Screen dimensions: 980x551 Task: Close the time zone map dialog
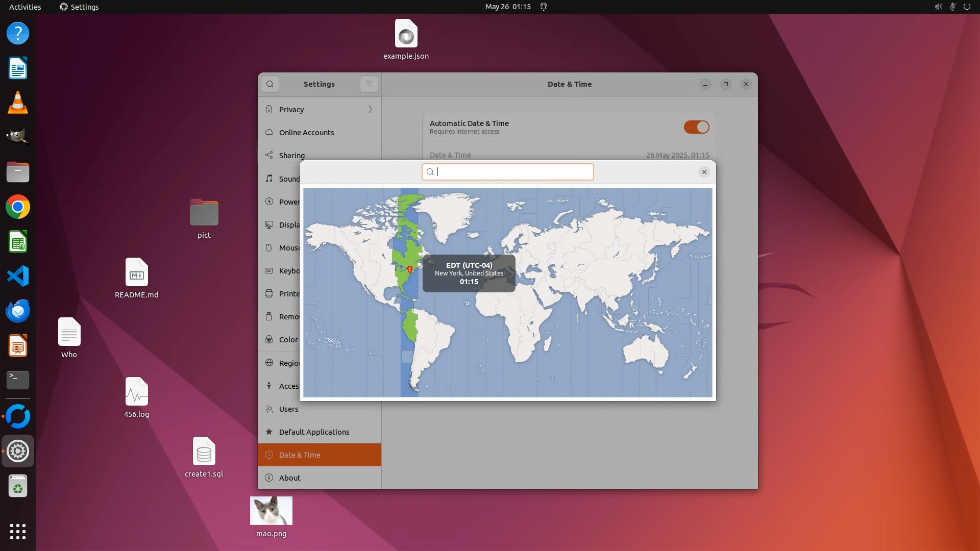pos(704,172)
